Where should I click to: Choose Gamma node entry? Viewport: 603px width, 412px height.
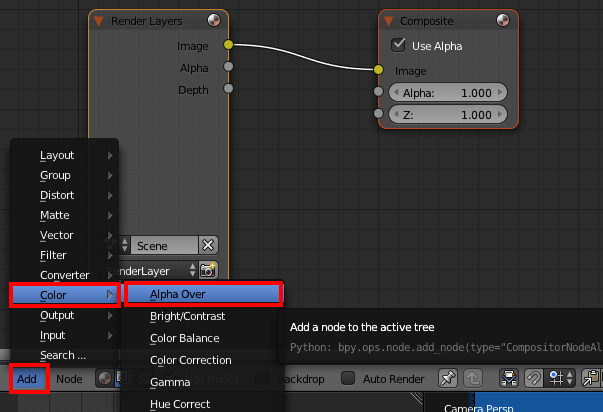pos(203,382)
